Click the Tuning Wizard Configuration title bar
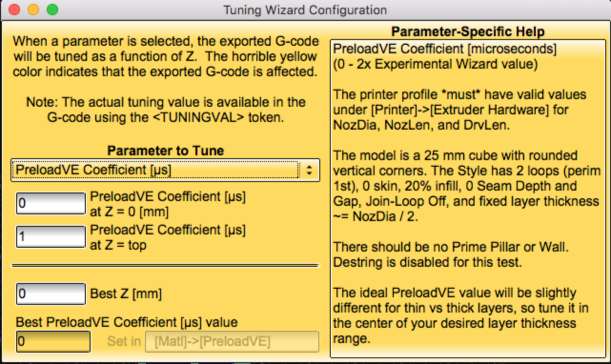611x364 pixels. pos(305,10)
